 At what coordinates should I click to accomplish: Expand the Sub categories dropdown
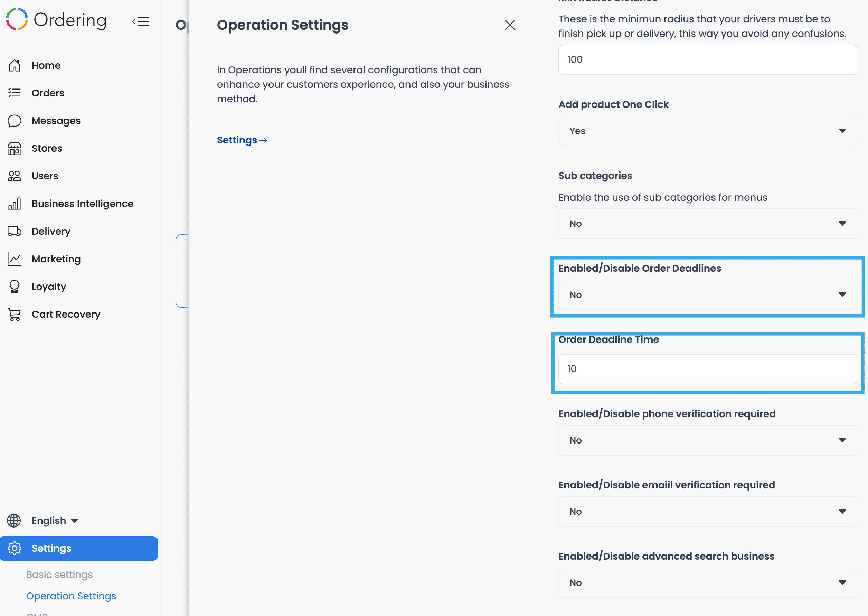pyautogui.click(x=708, y=223)
